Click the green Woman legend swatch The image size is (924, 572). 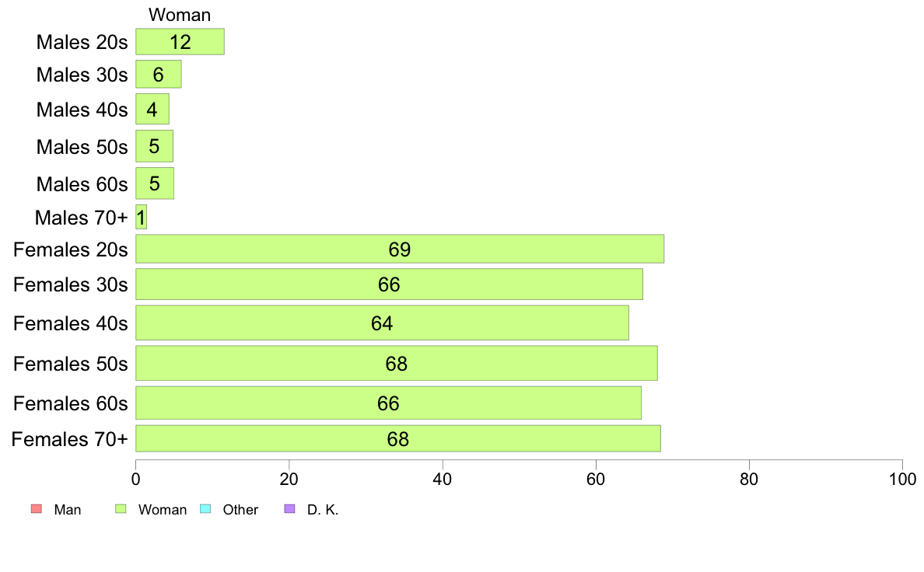coord(121,509)
